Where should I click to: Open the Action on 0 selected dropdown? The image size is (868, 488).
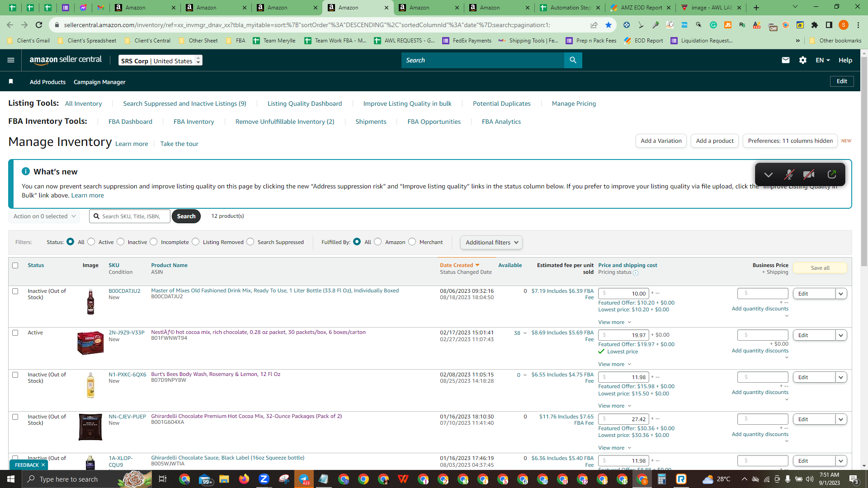[44, 216]
